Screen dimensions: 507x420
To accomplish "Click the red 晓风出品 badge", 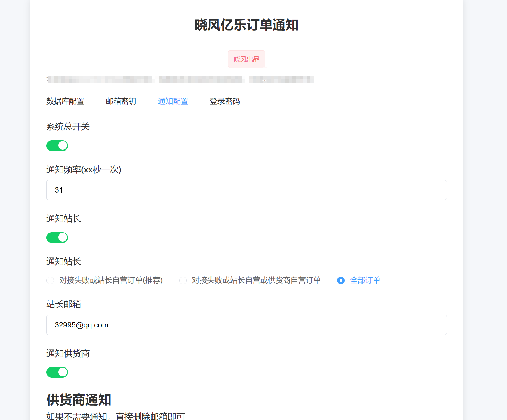I will 246,59.
